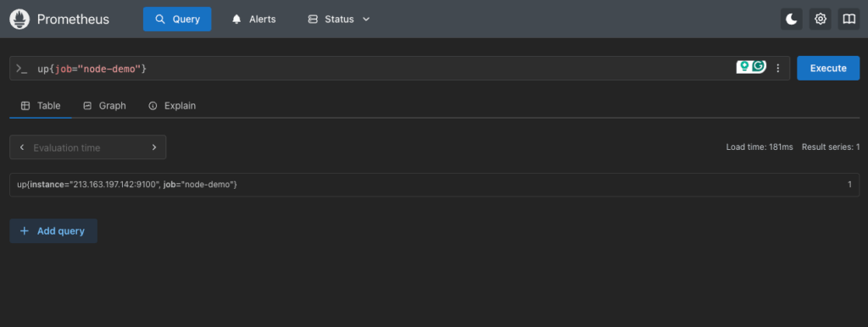Screen dimensions: 868x327
Task: Click the Prometheus flame logo
Action: pyautogui.click(x=19, y=19)
